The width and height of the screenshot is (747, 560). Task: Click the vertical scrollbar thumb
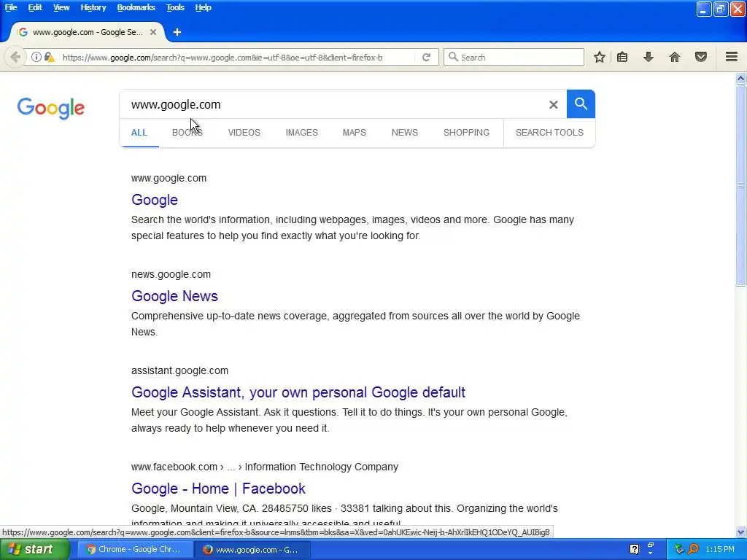pos(741,185)
